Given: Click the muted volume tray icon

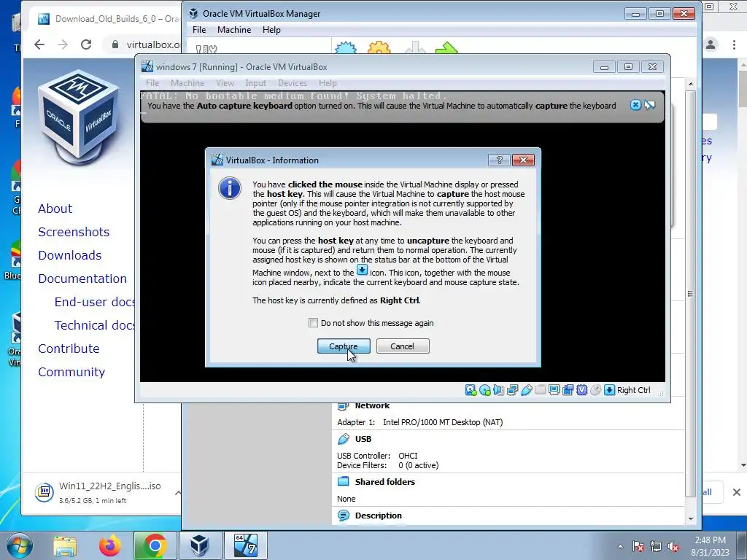Looking at the screenshot, I should (673, 547).
